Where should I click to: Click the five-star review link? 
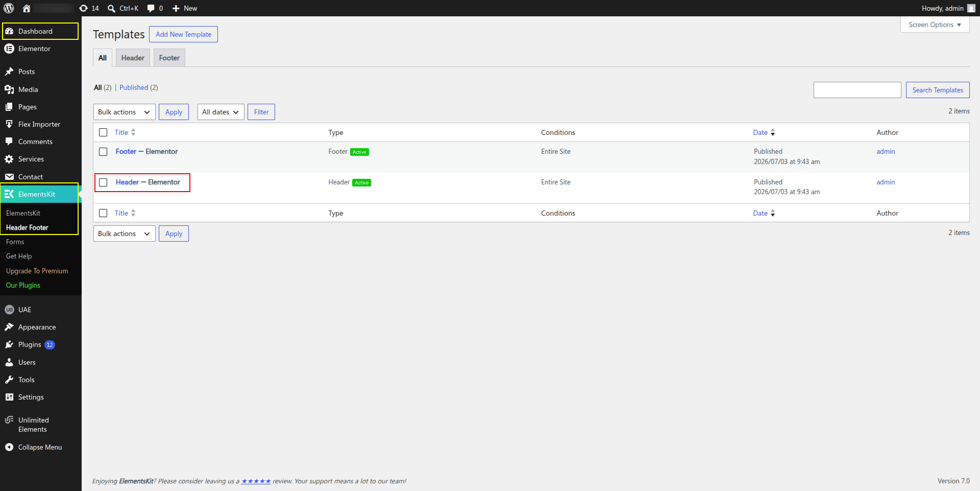coord(256,481)
